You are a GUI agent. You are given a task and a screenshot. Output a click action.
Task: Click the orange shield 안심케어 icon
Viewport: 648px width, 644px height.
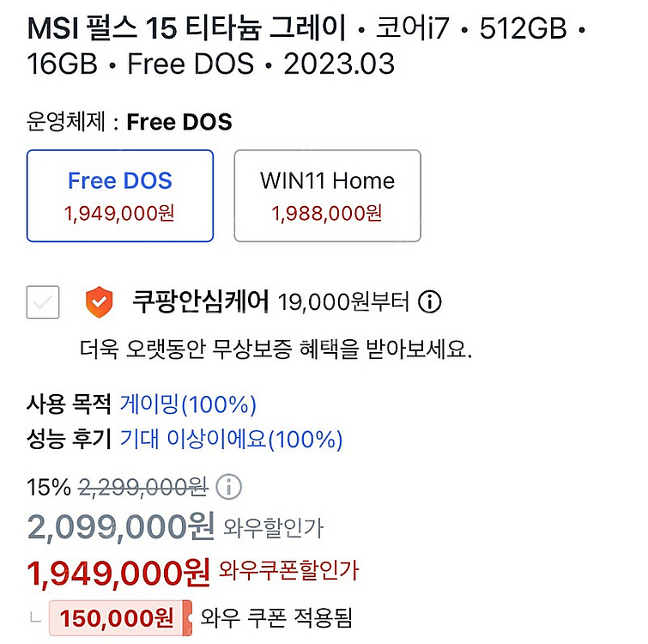click(100, 301)
